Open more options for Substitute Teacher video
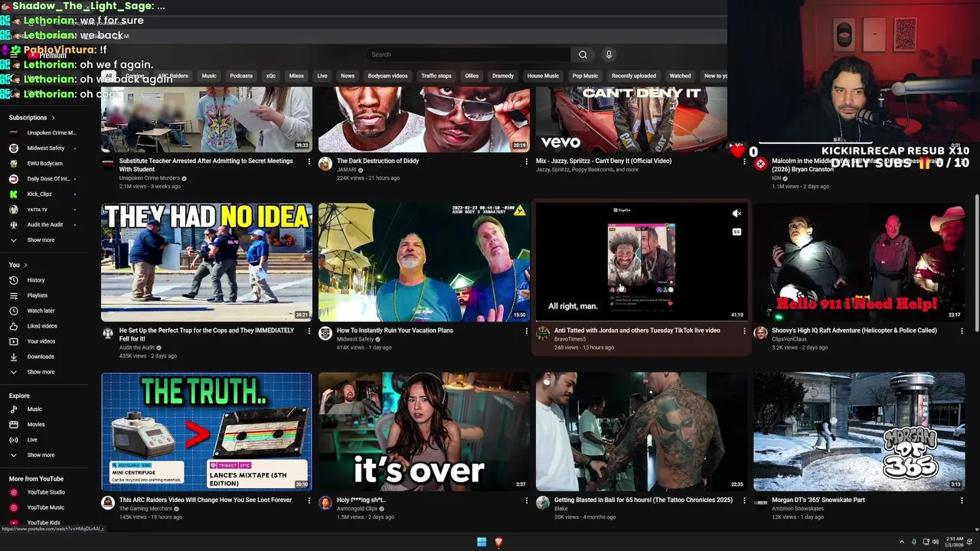980x551 pixels. click(x=309, y=161)
